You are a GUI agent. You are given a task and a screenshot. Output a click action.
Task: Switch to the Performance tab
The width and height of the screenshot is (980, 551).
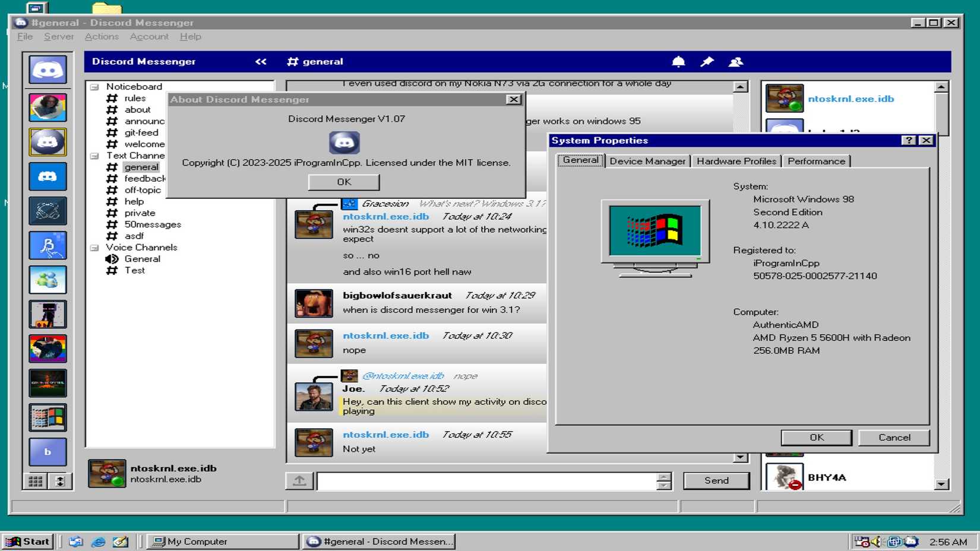(x=816, y=161)
